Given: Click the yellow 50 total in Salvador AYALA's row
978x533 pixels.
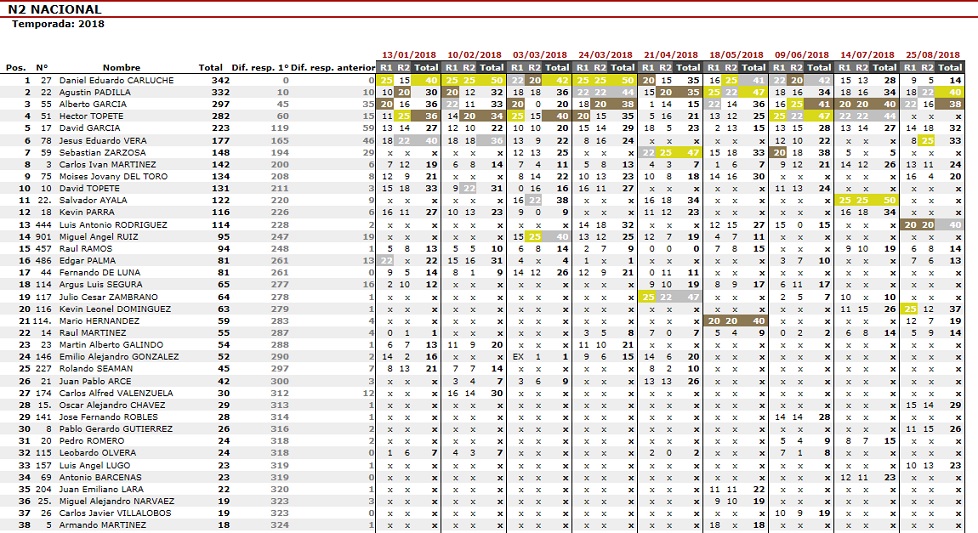Looking at the screenshot, I should pyautogui.click(x=888, y=200).
